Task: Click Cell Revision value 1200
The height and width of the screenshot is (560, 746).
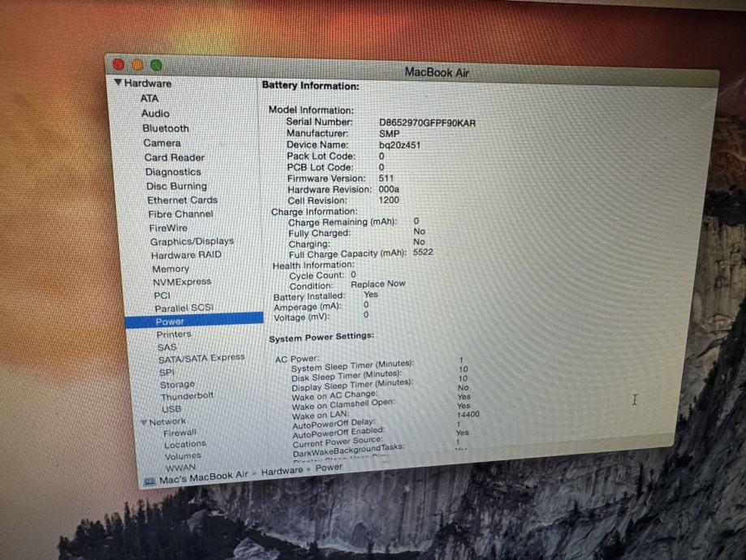Action: [389, 200]
